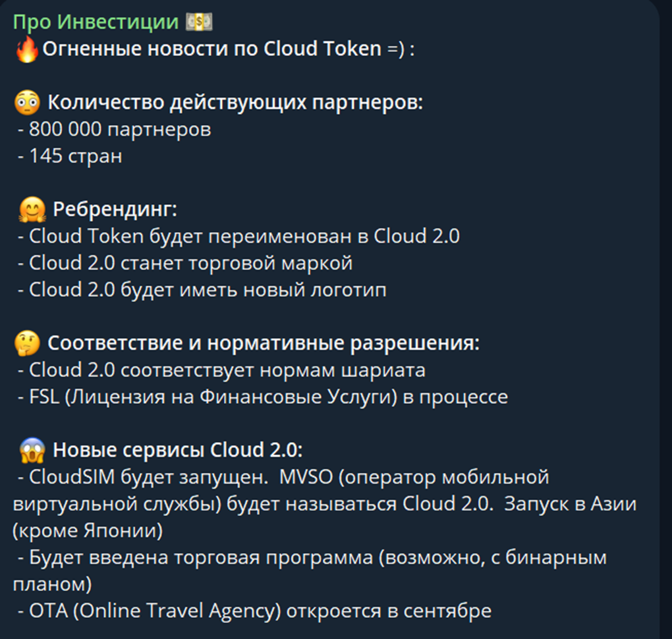Click the thinking face emoji

coord(27,343)
